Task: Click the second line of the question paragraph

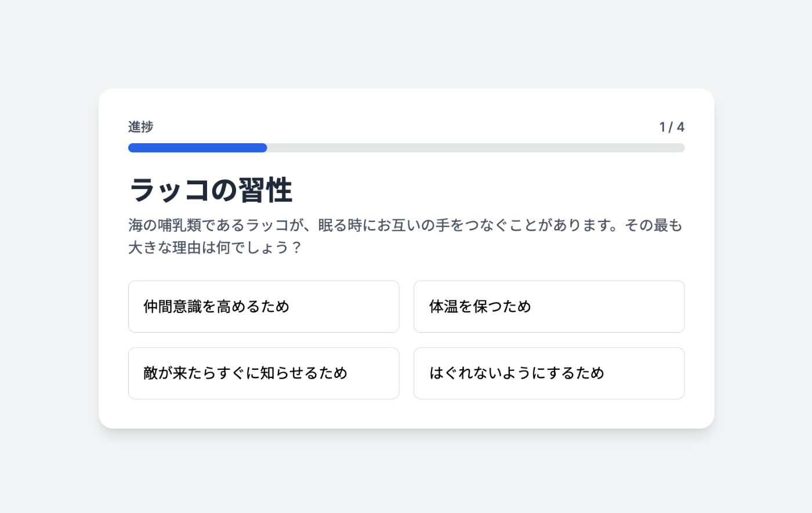Action: pyautogui.click(x=215, y=248)
